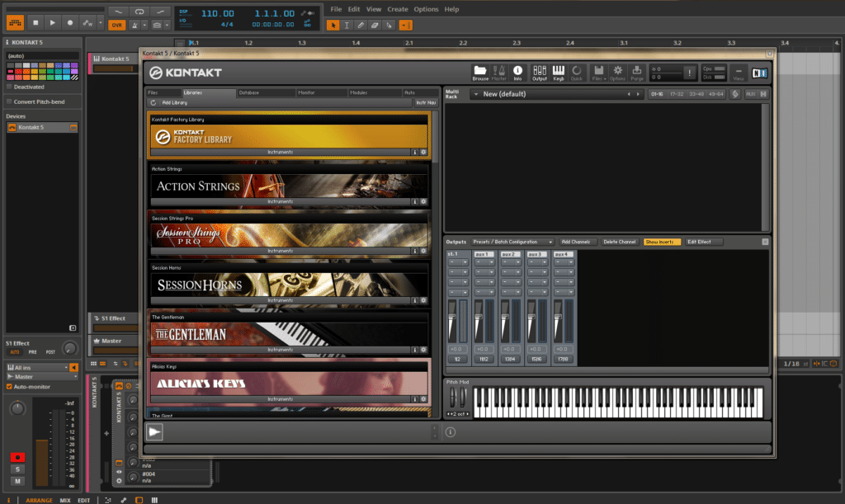Toggle Bitwig metronome
This screenshot has height=504, width=845.
tap(135, 25)
